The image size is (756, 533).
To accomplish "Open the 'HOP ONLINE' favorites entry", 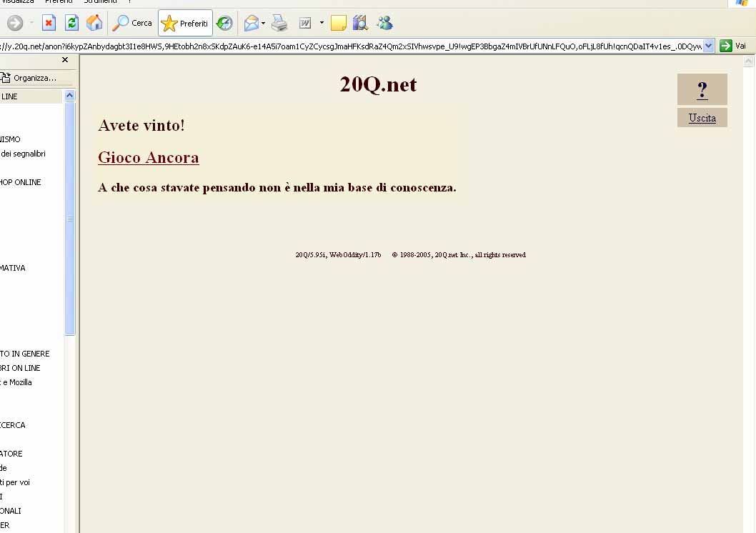I will pos(21,182).
